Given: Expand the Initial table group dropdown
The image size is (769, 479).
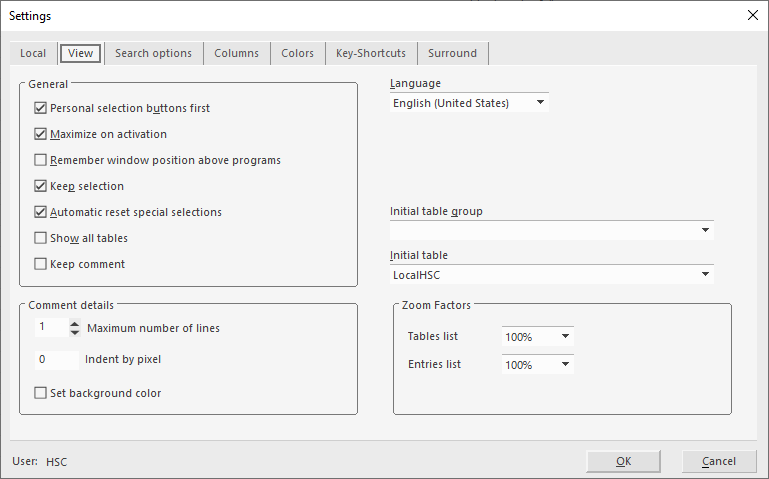Looking at the screenshot, I should [706, 230].
